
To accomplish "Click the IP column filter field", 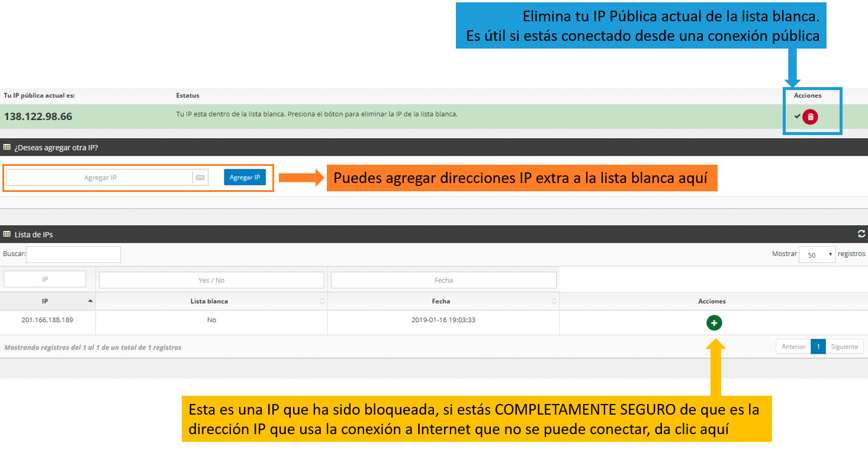I will (45, 280).
